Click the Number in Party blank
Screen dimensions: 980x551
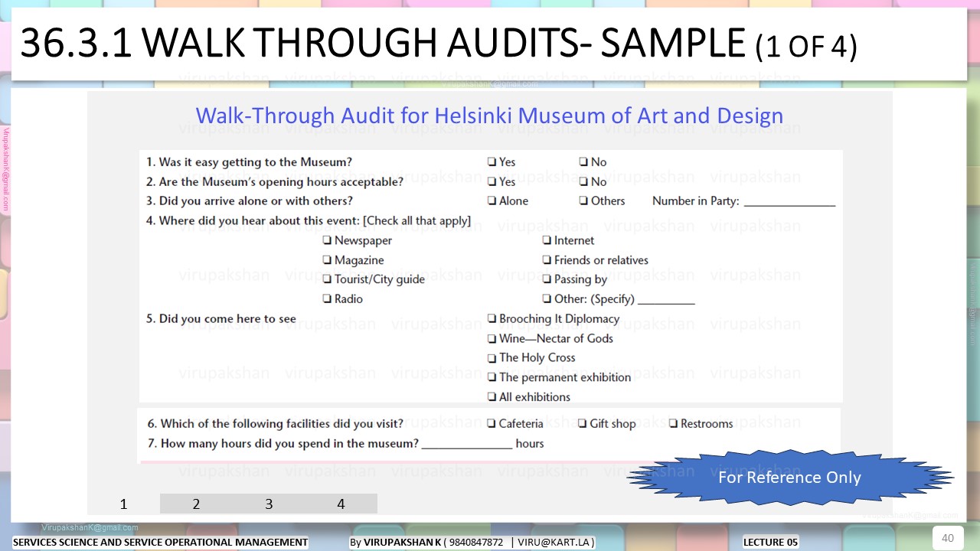coord(789,203)
